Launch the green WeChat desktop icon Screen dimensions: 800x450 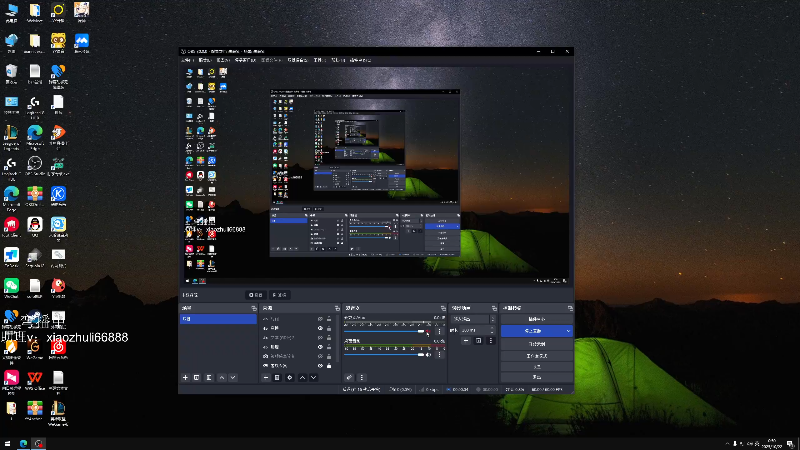[11, 288]
